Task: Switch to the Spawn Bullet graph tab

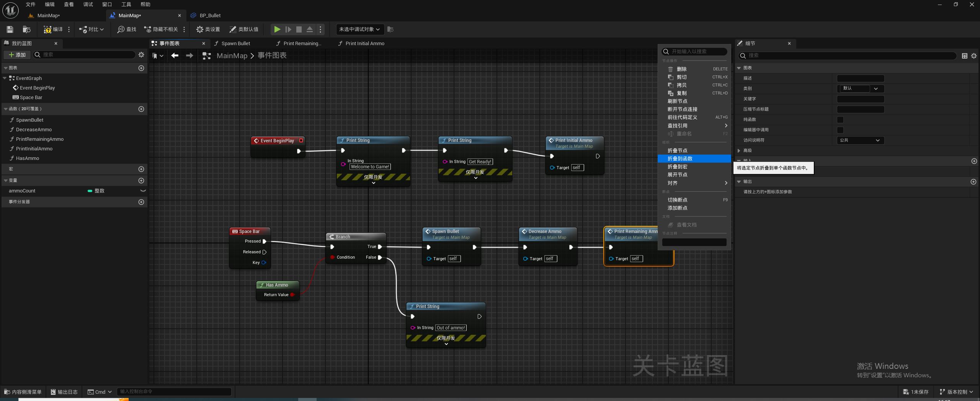Action: point(235,44)
